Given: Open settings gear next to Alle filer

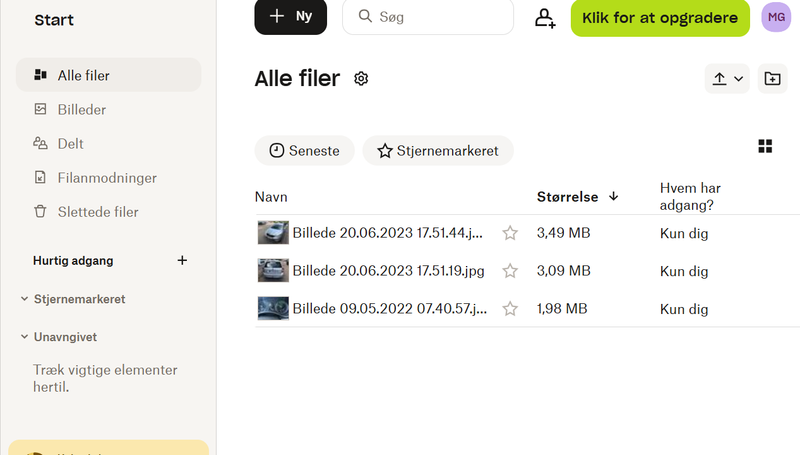Looking at the screenshot, I should pos(361,79).
